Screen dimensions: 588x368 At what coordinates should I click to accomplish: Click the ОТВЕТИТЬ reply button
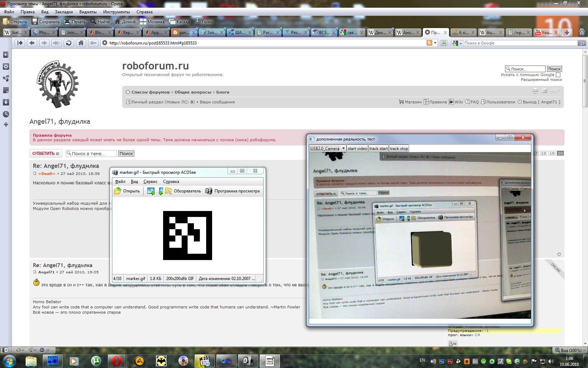coord(45,154)
